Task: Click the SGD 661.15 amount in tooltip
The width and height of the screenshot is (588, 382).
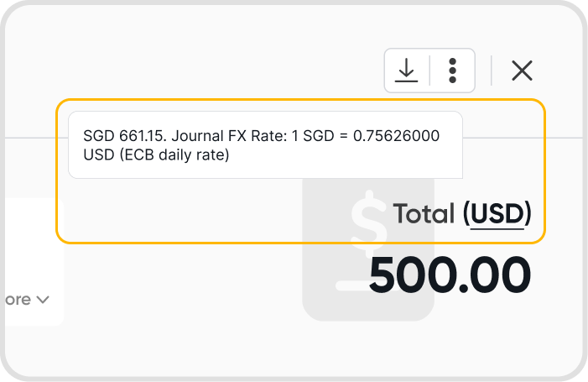Action: pyautogui.click(x=123, y=136)
